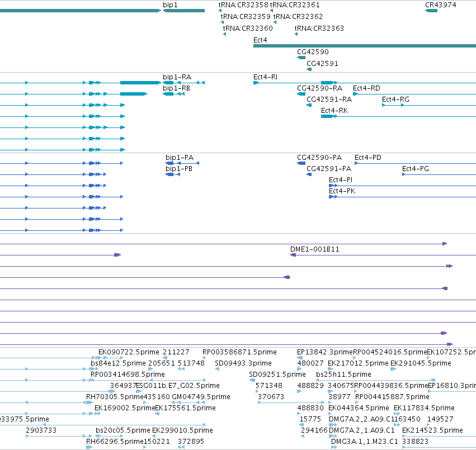Click the 488830 feature label

click(x=310, y=409)
